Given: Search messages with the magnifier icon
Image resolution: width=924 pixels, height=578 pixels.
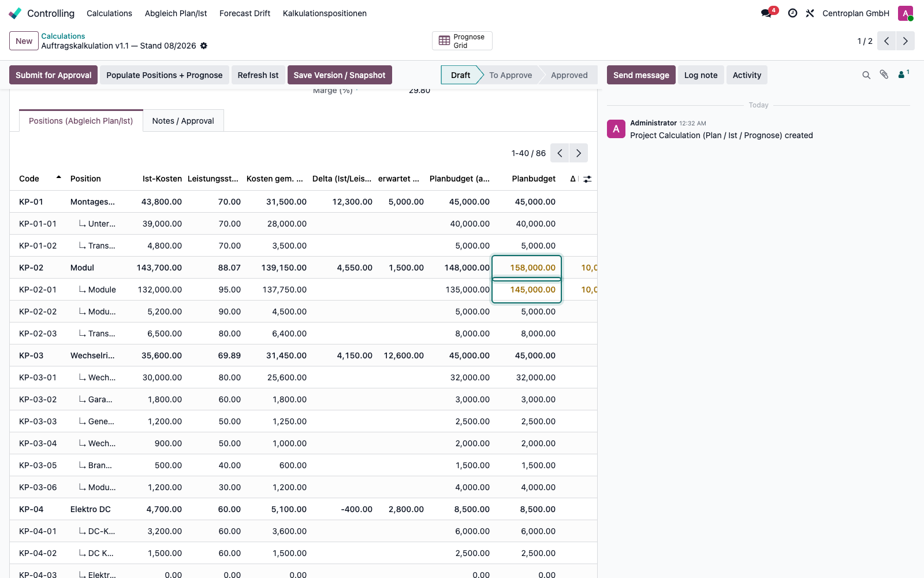Looking at the screenshot, I should (866, 75).
